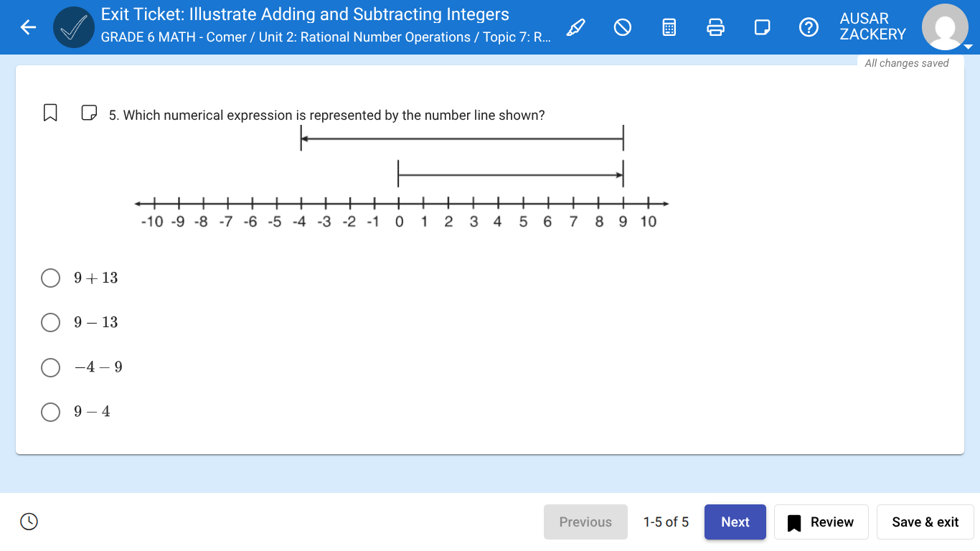980x551 pixels.
Task: Choose the −4 − 9 answer option
Action: [x=50, y=367]
